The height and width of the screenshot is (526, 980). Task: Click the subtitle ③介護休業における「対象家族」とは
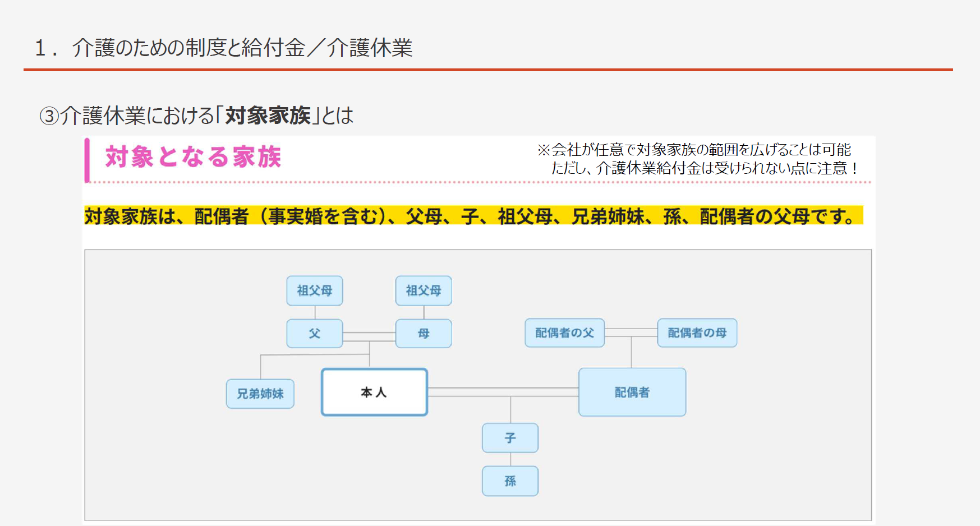pos(196,116)
